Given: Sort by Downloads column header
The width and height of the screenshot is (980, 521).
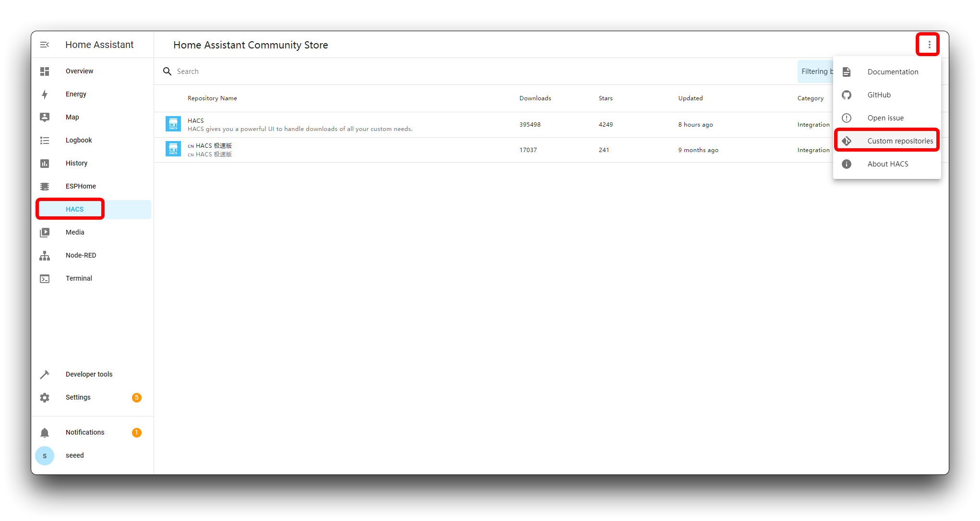Looking at the screenshot, I should pos(535,98).
